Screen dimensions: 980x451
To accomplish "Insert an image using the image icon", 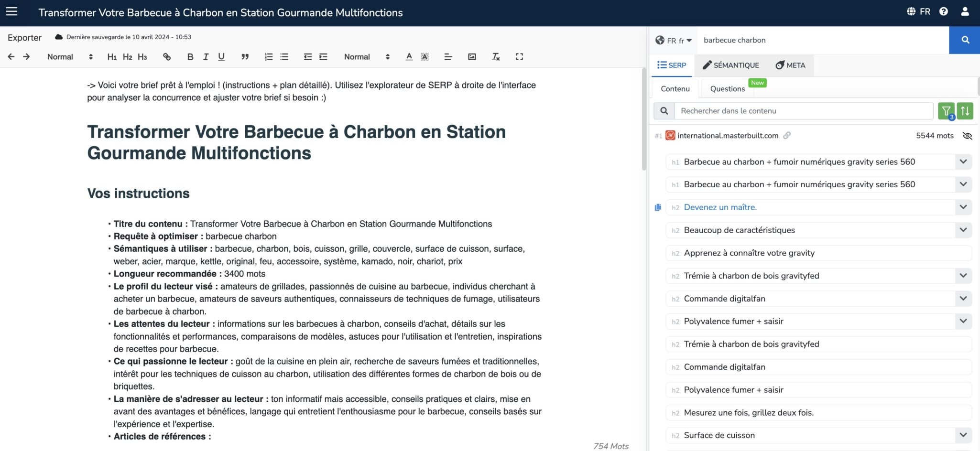I will click(x=472, y=57).
